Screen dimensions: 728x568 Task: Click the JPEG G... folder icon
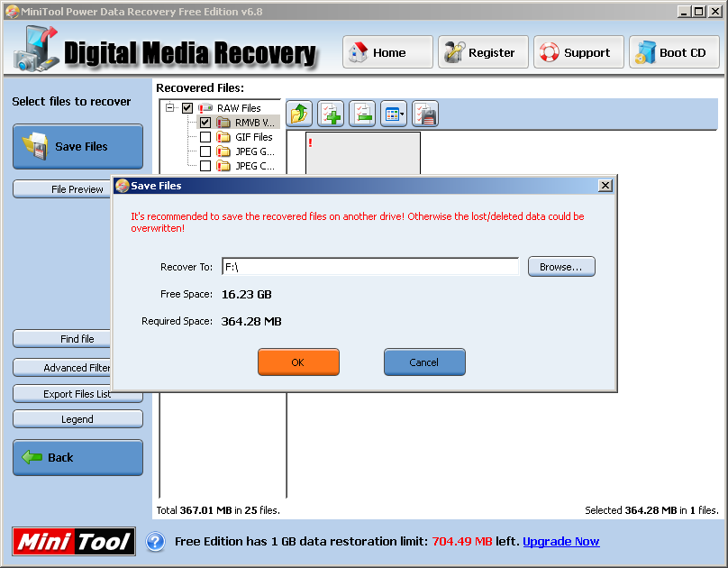[223, 151]
